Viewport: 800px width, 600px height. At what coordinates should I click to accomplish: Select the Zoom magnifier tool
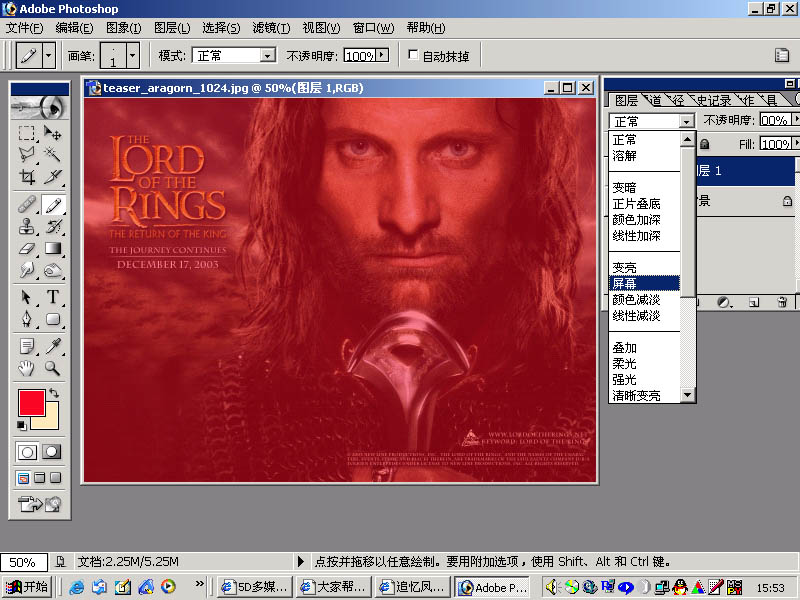point(53,367)
